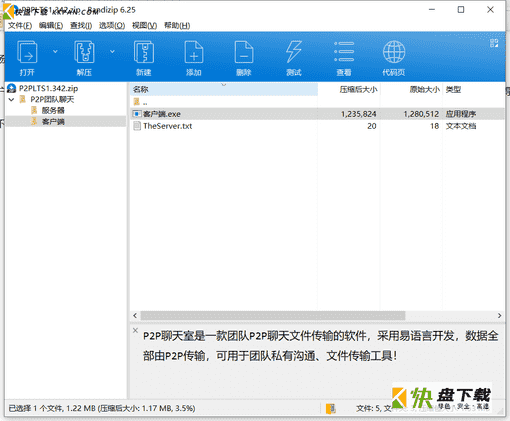Viewport: 510px width, 421px height.
Task: Sort by the 名称 column header
Action: click(x=224, y=89)
